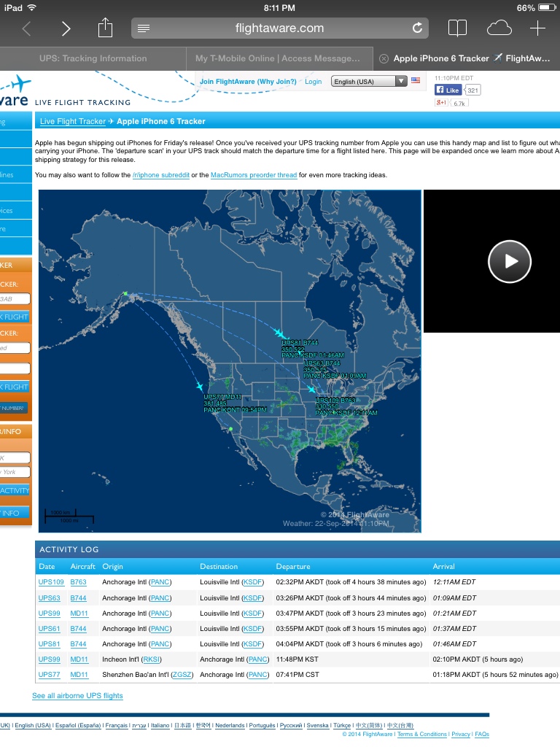Click Join FlightAware link

pos(248,82)
